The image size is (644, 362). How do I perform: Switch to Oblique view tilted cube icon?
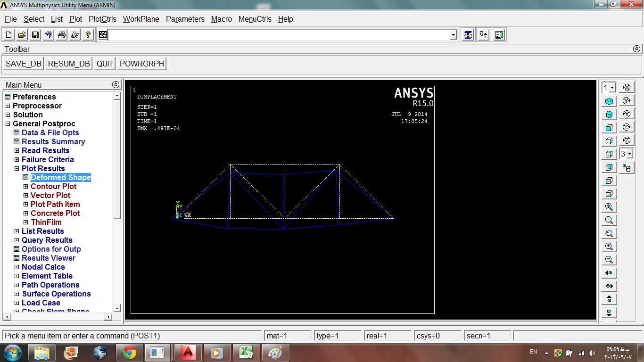(609, 115)
